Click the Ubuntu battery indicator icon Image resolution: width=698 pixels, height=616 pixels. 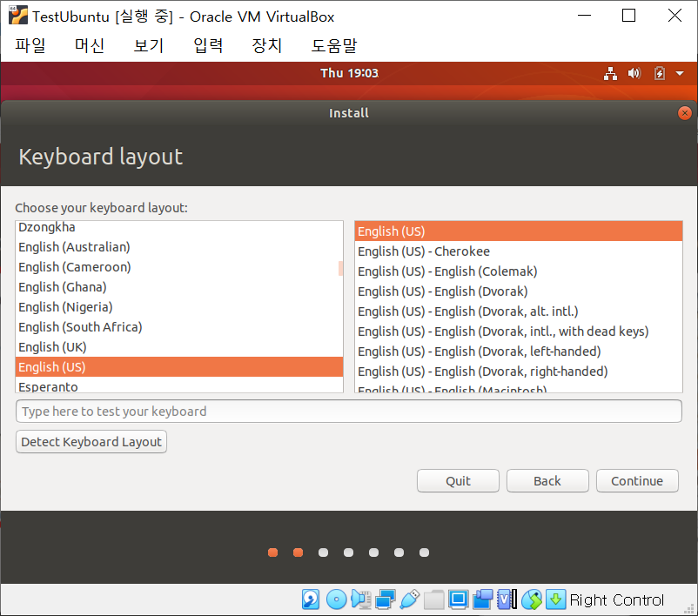(660, 73)
